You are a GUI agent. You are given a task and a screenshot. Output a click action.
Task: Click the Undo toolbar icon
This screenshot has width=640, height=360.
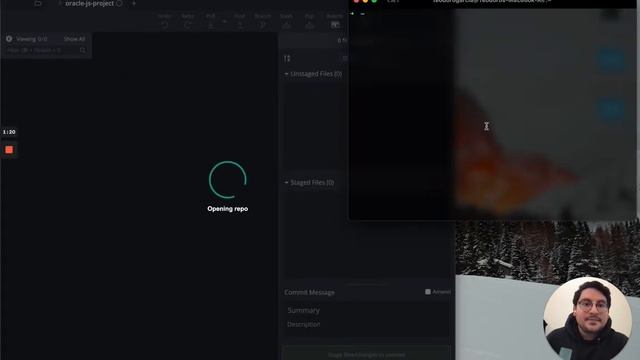pyautogui.click(x=164, y=25)
